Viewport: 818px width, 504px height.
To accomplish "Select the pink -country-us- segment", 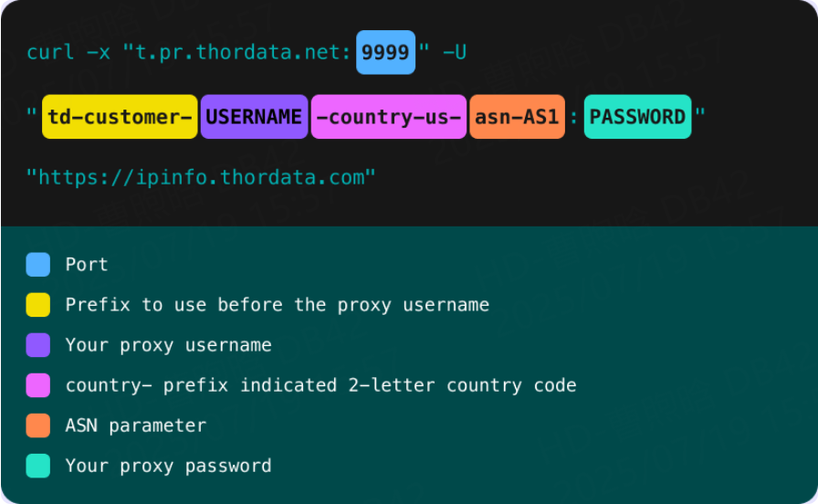I will 388,117.
